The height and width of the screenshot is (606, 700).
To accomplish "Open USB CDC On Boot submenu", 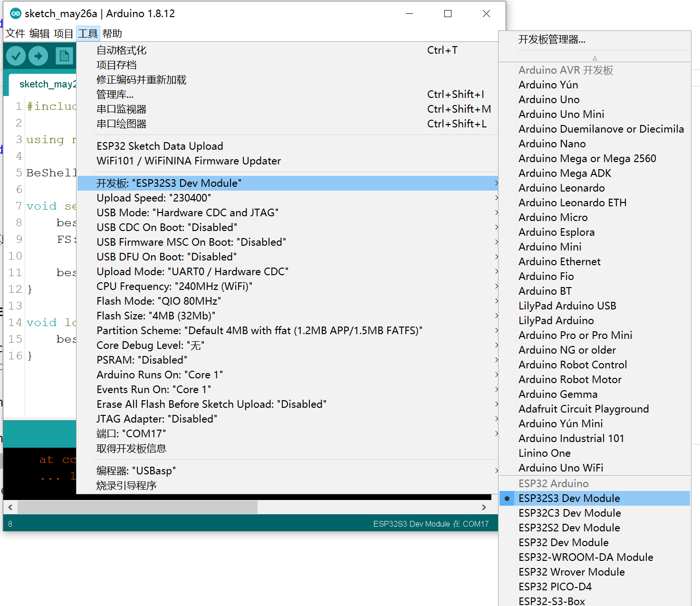I will (288, 228).
